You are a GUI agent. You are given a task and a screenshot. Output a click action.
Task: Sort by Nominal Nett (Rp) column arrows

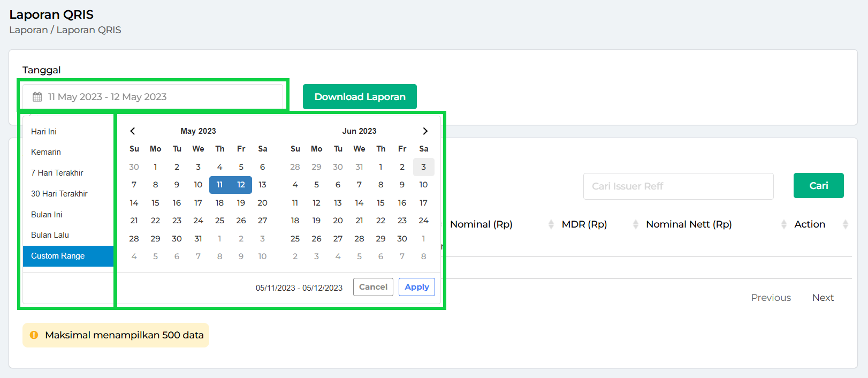click(x=784, y=224)
